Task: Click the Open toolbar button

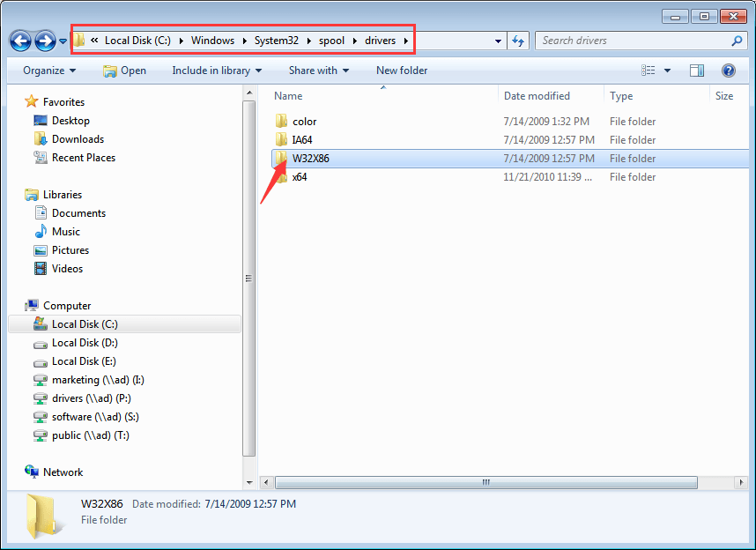Action: click(x=125, y=71)
